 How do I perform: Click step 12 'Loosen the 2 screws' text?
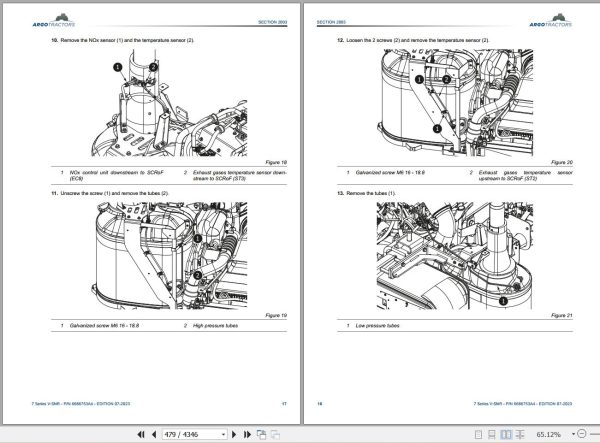click(x=413, y=40)
